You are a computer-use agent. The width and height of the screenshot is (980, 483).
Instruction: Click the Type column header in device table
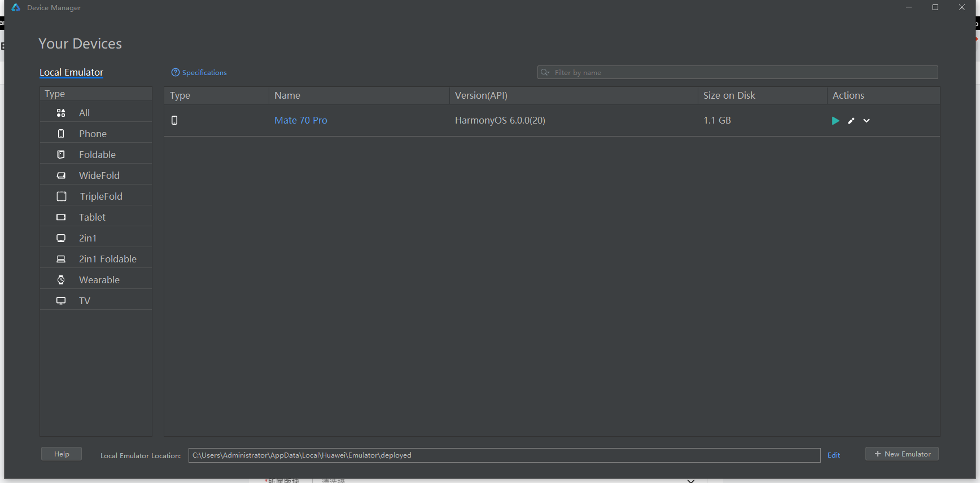[217, 95]
